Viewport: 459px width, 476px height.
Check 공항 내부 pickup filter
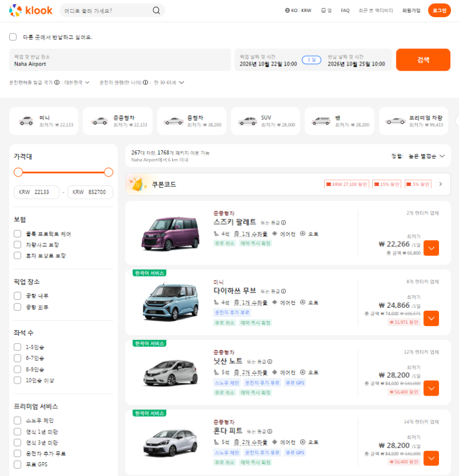click(x=18, y=296)
